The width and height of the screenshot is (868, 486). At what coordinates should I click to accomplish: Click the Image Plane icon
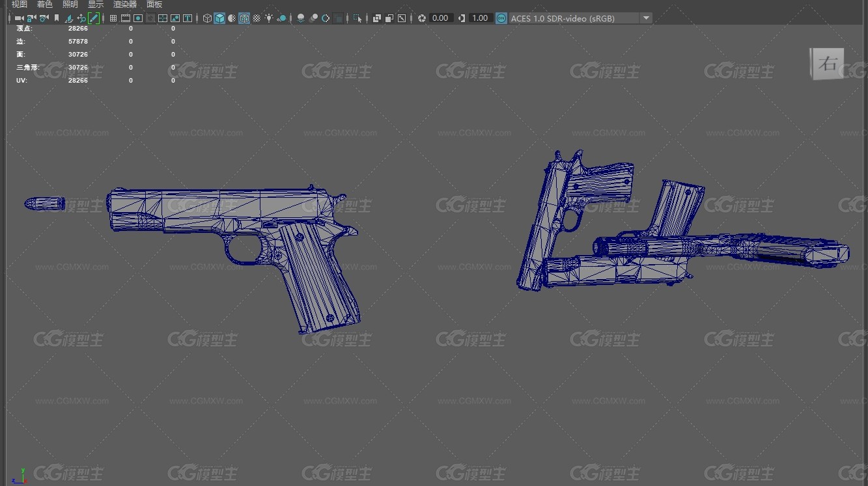pyautogui.click(x=69, y=18)
